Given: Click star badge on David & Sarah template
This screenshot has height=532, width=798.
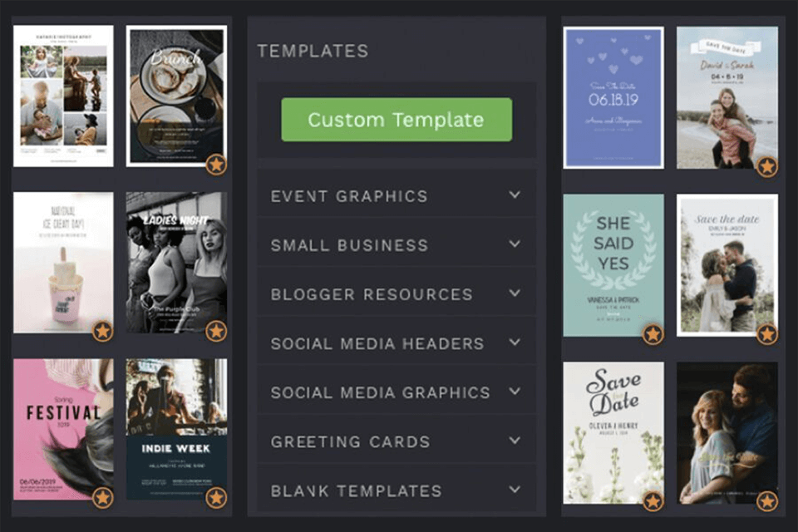Looking at the screenshot, I should [767, 166].
